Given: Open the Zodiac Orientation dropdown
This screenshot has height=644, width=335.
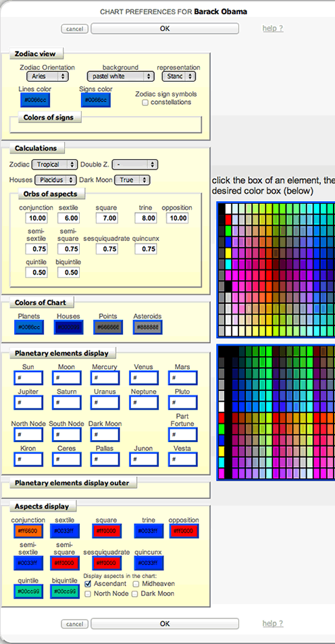Looking at the screenshot, I should (47, 76).
